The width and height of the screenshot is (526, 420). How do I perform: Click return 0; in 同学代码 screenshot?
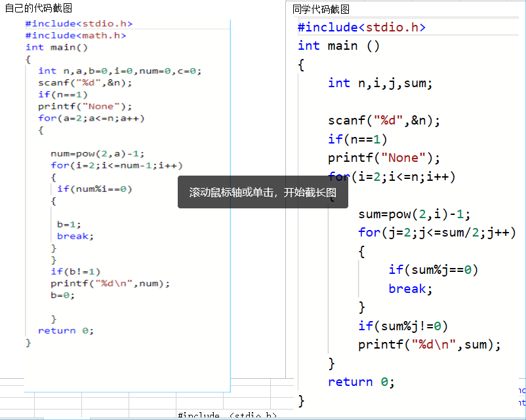click(x=361, y=382)
